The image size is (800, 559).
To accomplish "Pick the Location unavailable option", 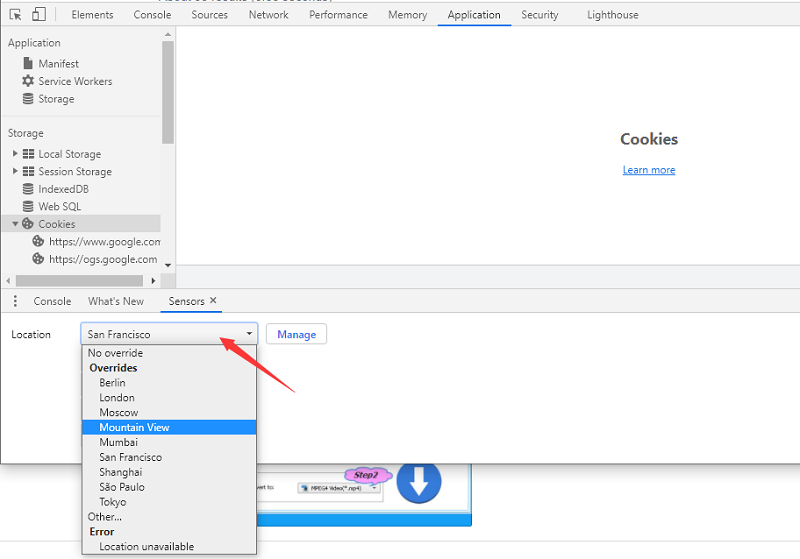I will pyautogui.click(x=146, y=546).
